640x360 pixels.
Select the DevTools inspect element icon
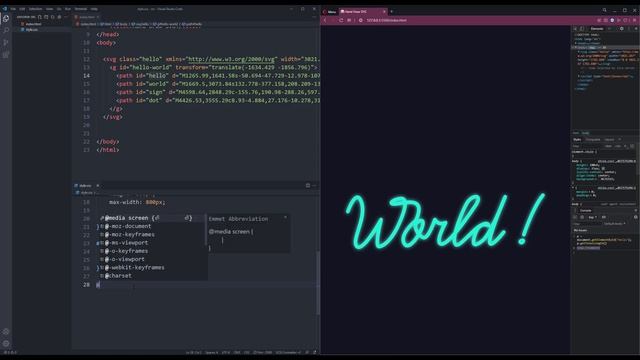click(576, 29)
